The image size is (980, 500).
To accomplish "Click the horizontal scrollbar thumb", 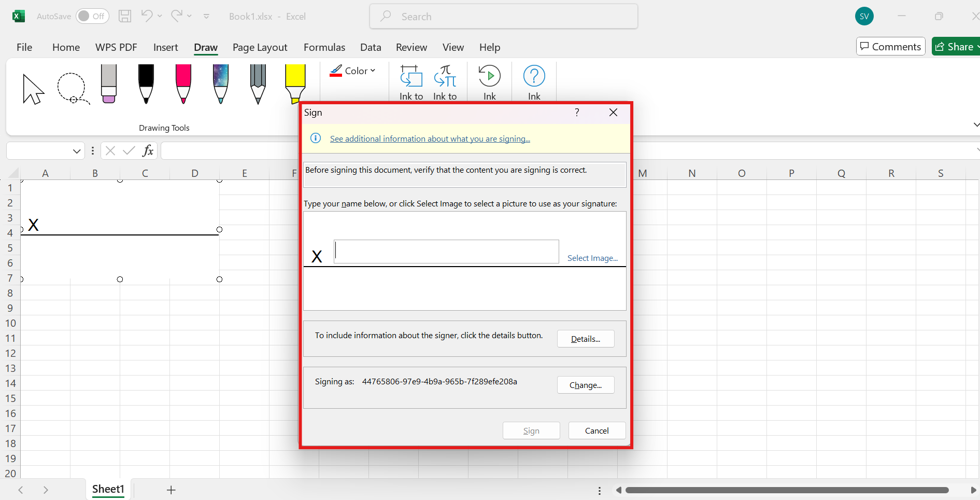I will click(x=787, y=490).
